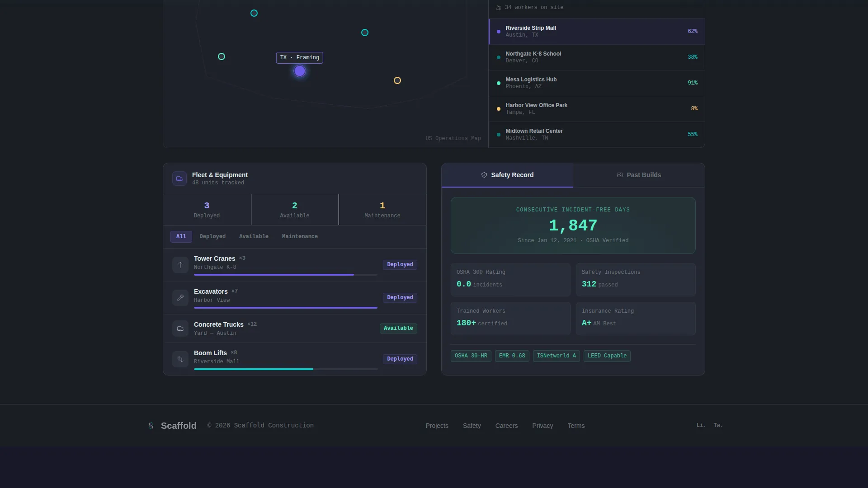Open the Li. social link
This screenshot has width=868, height=488.
pos(701,425)
